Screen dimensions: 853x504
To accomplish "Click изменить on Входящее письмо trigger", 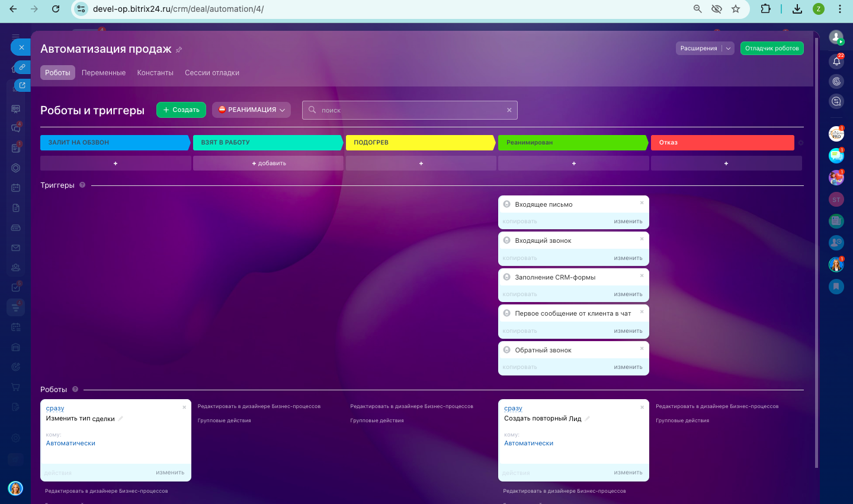I will (x=628, y=221).
